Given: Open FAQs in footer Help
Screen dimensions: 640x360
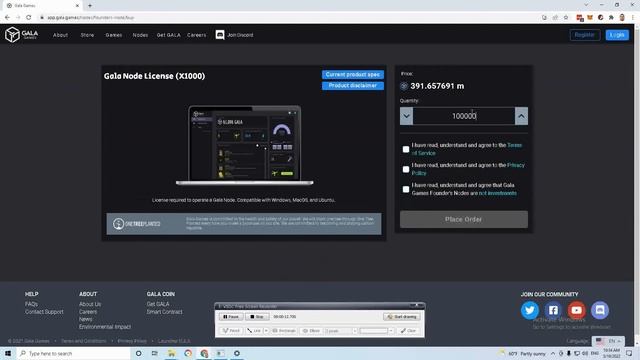Looking at the screenshot, I should [x=31, y=304].
